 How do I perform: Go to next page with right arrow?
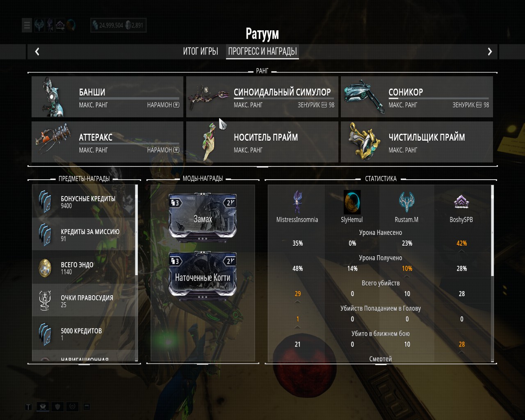(x=489, y=51)
